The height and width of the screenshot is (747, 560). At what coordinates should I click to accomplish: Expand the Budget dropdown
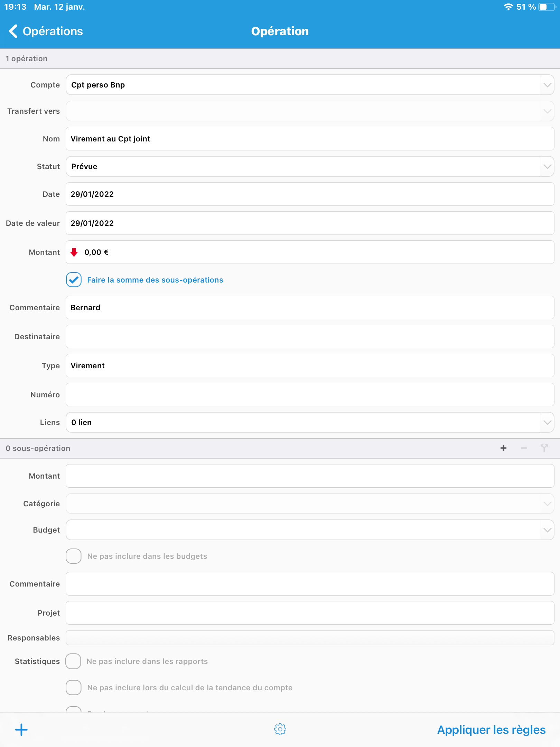pyautogui.click(x=547, y=530)
